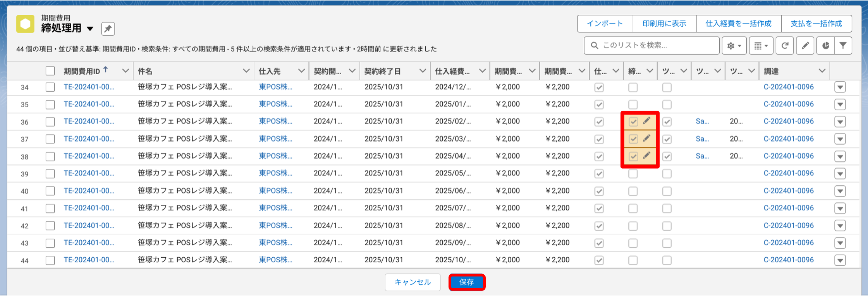Click the yellow 期間費用 object icon
868x296 pixels.
coord(25,24)
